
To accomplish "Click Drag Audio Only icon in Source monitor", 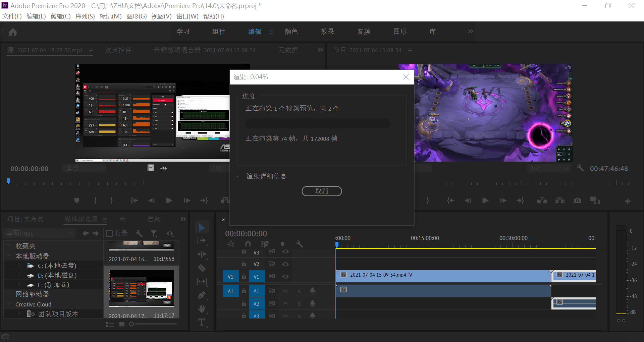I will (x=164, y=168).
